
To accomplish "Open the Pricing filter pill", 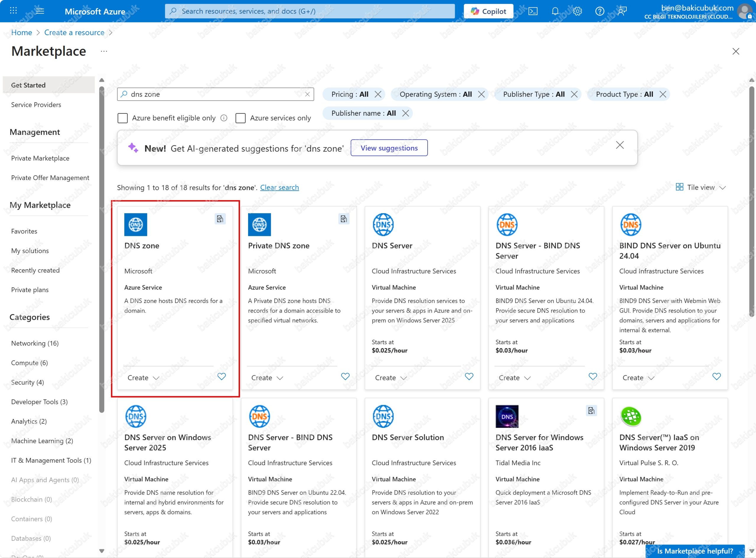I will (x=350, y=94).
